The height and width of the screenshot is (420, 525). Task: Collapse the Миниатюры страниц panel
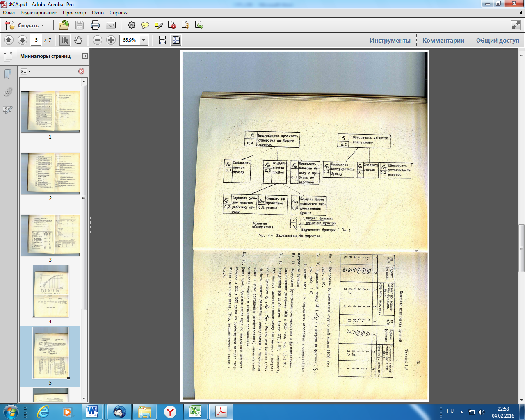coord(85,56)
